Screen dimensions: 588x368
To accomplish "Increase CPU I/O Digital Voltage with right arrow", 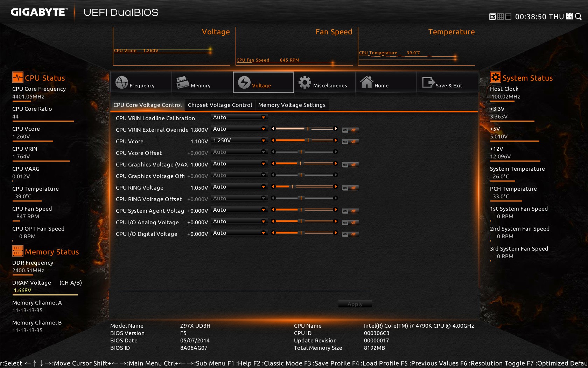I will click(x=336, y=233).
